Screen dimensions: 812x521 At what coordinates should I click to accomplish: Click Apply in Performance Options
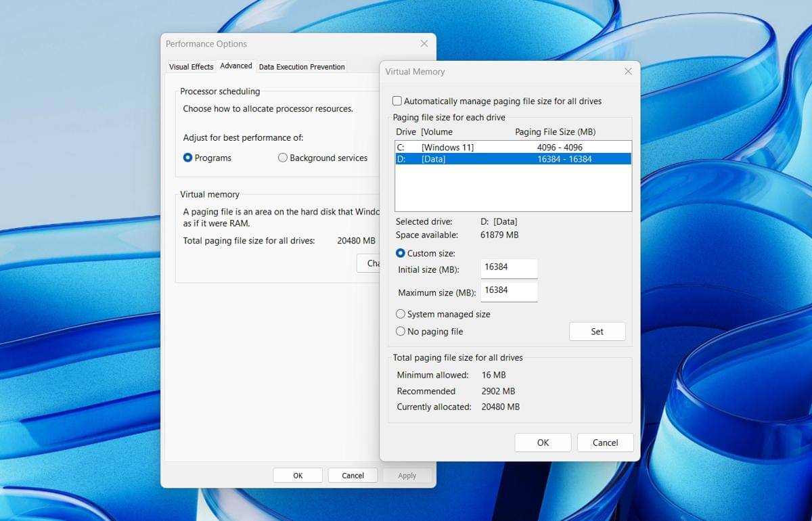tap(407, 475)
